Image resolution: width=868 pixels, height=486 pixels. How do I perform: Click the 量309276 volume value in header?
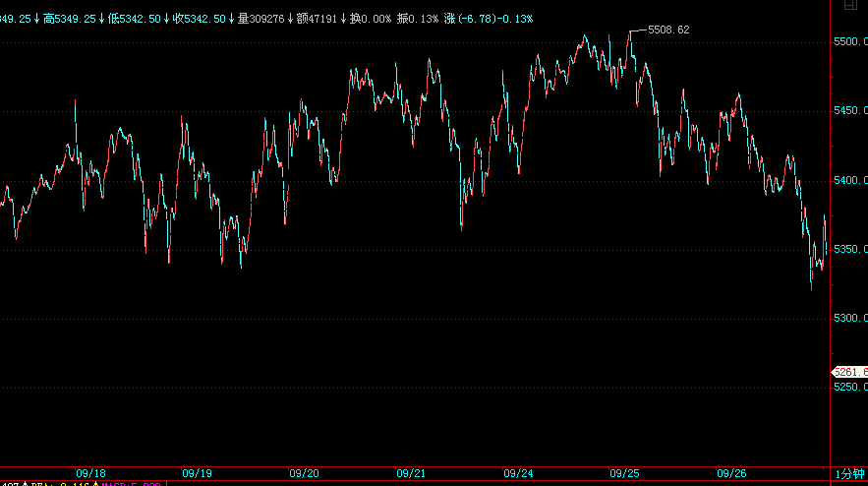pos(260,19)
